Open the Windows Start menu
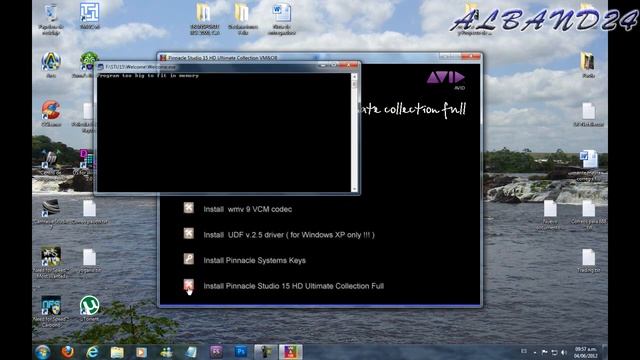This screenshot has height=360, width=640. [43, 351]
